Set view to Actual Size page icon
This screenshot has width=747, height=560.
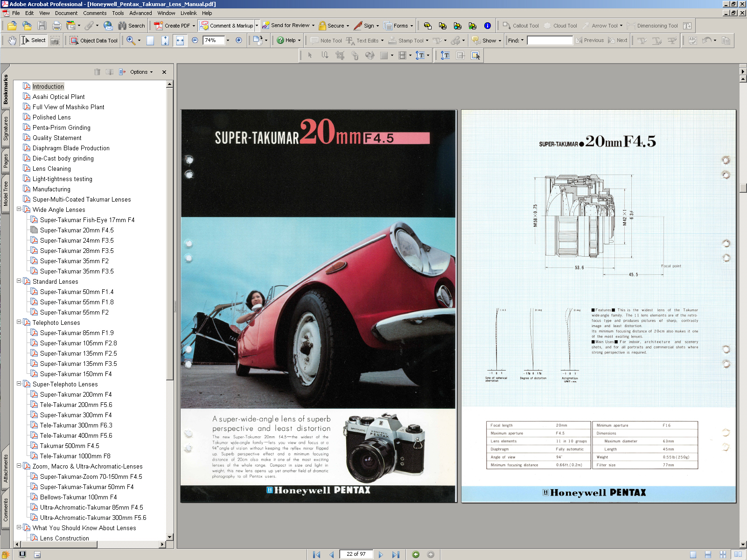150,41
